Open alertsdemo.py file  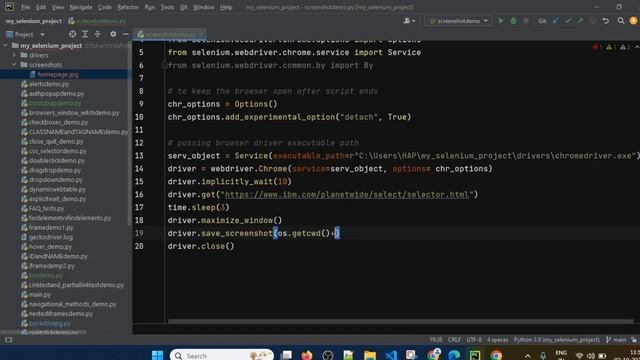pyautogui.click(x=49, y=84)
